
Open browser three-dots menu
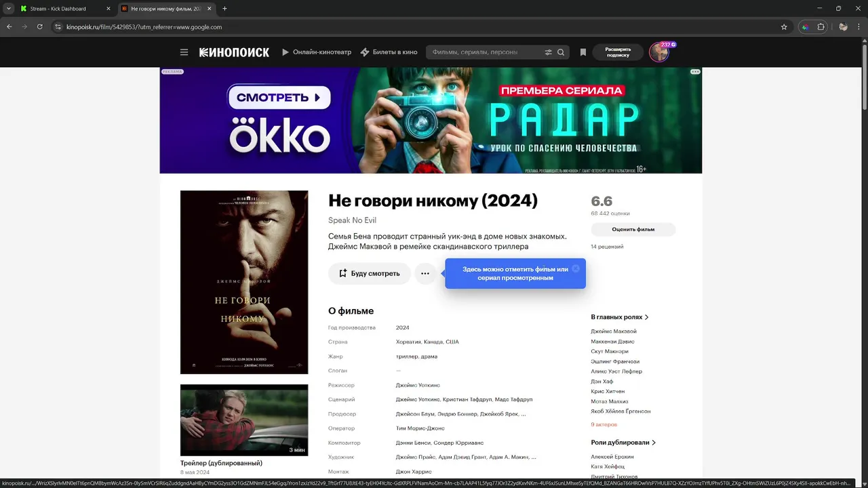click(859, 27)
